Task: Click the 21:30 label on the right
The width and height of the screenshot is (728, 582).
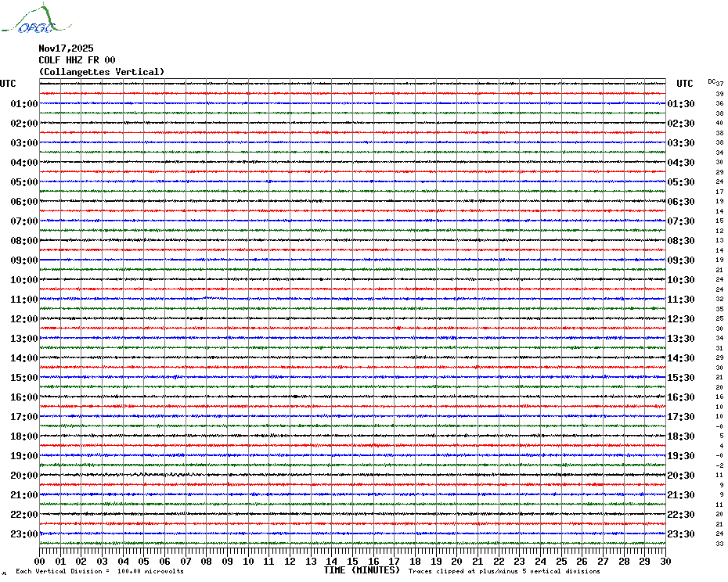Action: click(681, 494)
